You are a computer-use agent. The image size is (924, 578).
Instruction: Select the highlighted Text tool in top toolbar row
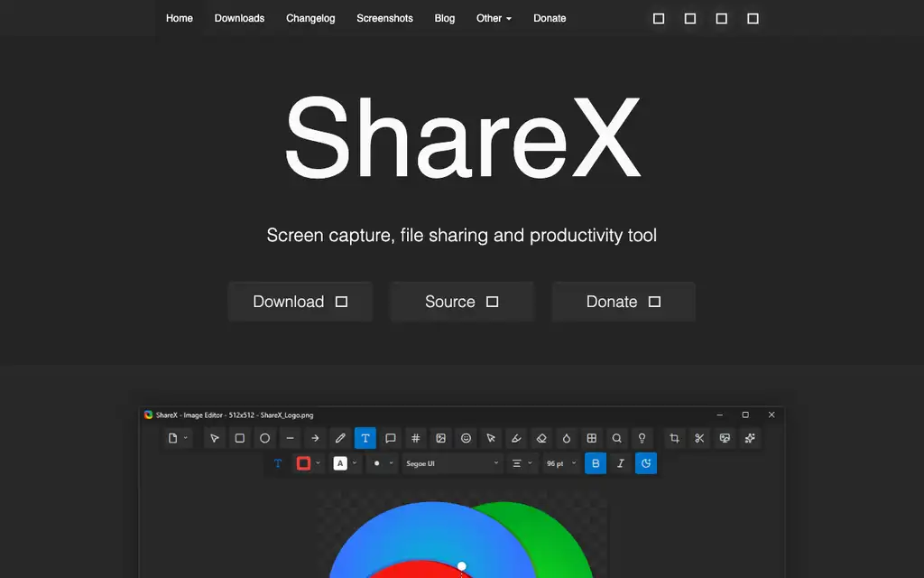[x=365, y=438]
